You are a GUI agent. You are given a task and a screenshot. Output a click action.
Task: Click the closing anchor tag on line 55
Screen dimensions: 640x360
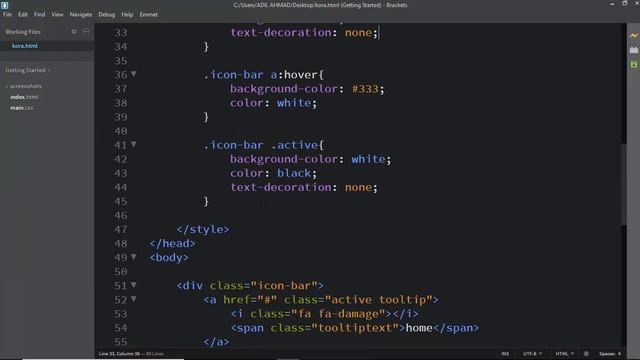coord(216,342)
